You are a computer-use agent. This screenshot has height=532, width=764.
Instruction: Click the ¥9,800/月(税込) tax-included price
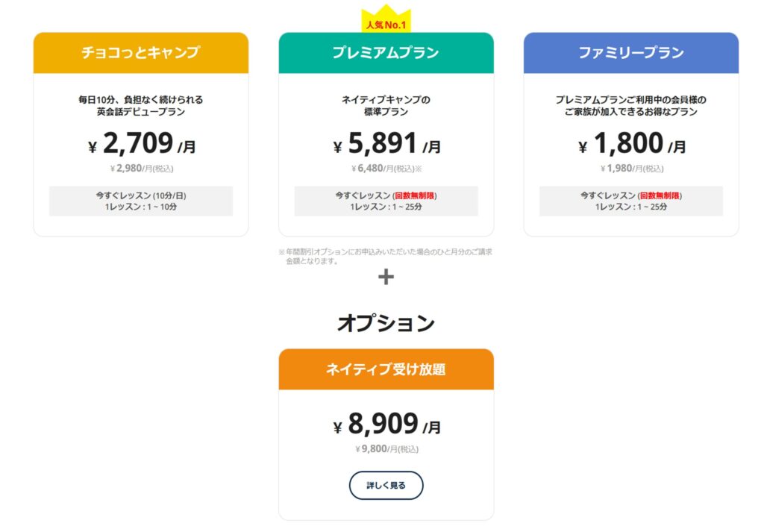point(386,449)
